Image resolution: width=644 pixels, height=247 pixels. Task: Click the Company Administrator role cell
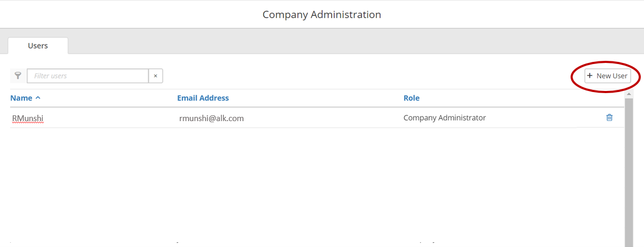click(x=444, y=118)
